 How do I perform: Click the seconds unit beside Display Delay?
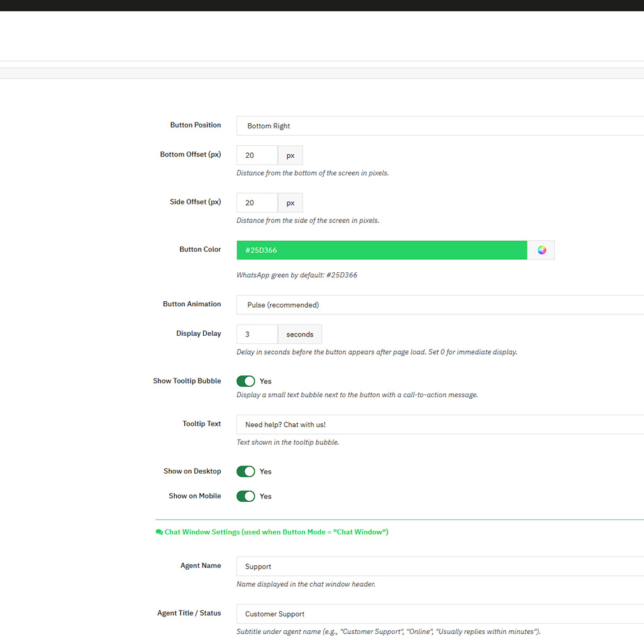click(x=300, y=335)
